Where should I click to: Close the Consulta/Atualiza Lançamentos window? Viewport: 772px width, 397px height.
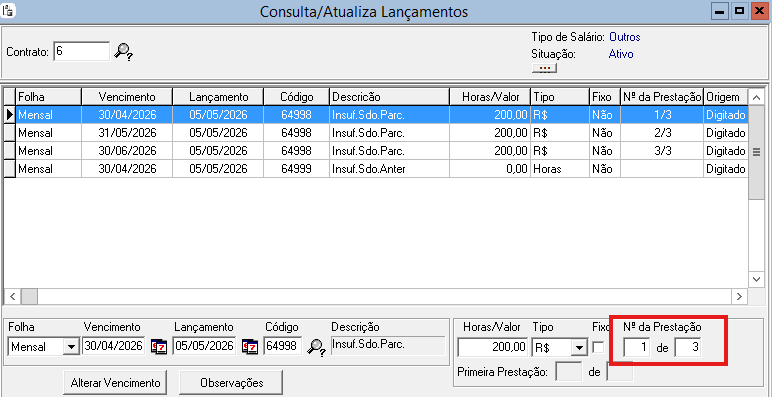tap(759, 11)
